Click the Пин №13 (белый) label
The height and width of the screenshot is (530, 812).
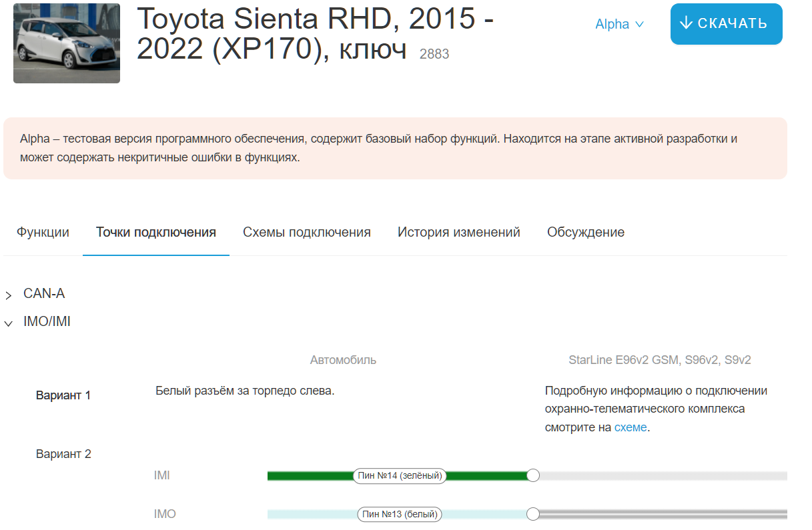pyautogui.click(x=400, y=514)
